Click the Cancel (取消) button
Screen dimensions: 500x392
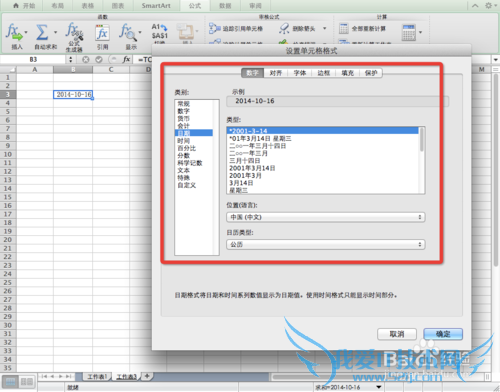click(x=397, y=334)
